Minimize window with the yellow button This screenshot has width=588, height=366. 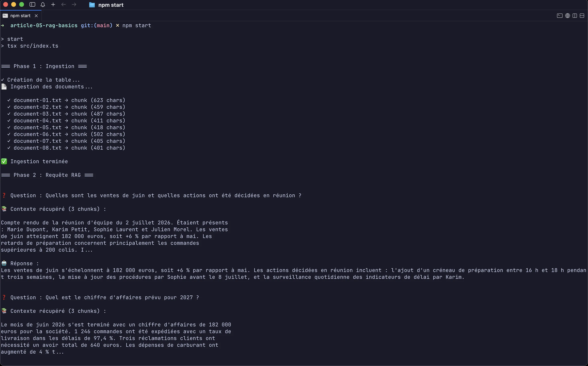[x=14, y=5]
